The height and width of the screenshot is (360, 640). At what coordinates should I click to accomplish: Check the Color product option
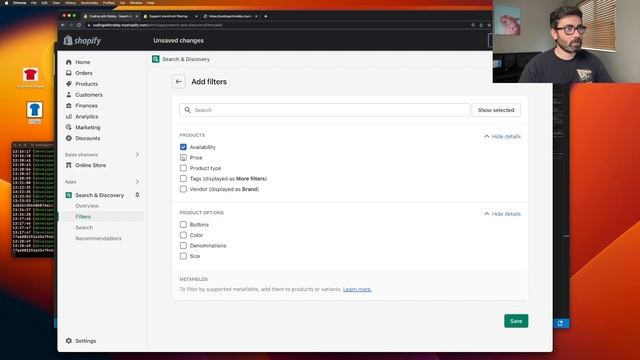[x=183, y=235]
